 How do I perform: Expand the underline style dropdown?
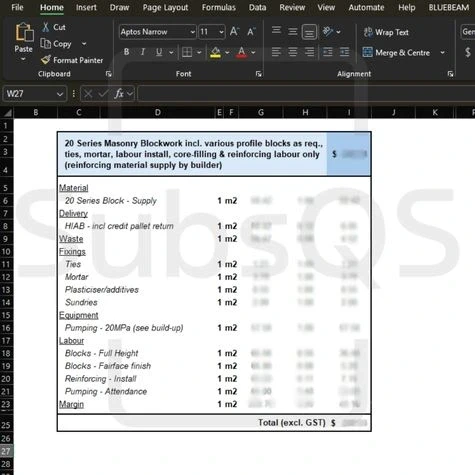click(171, 52)
